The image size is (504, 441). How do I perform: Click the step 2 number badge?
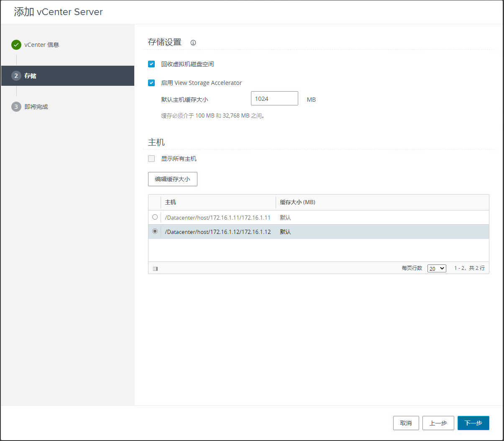[x=16, y=76]
